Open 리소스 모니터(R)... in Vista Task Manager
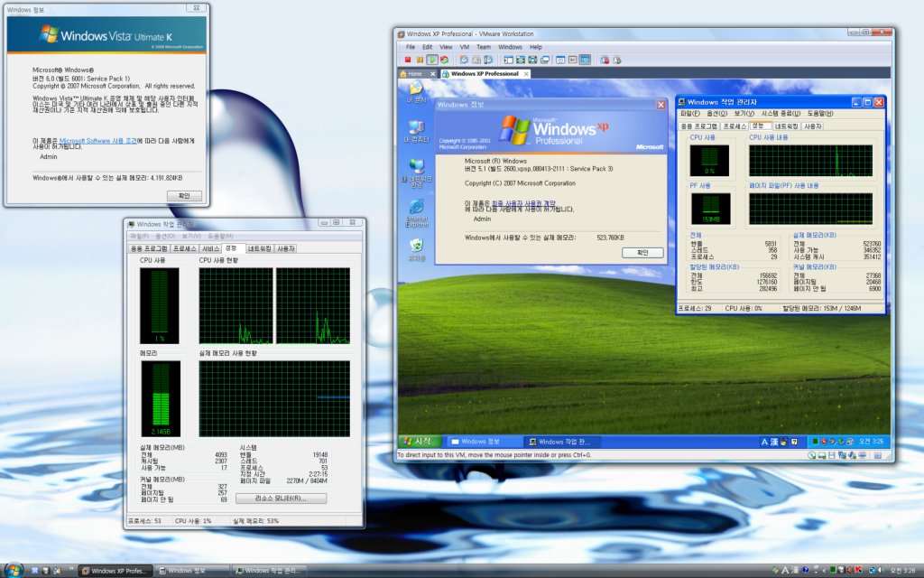924x578 pixels. pyautogui.click(x=281, y=499)
